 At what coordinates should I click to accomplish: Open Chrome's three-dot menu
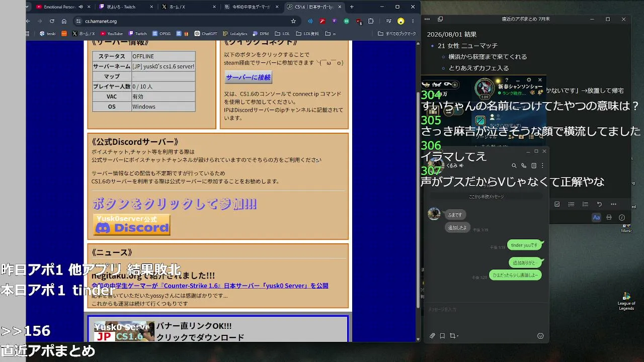[x=413, y=21]
